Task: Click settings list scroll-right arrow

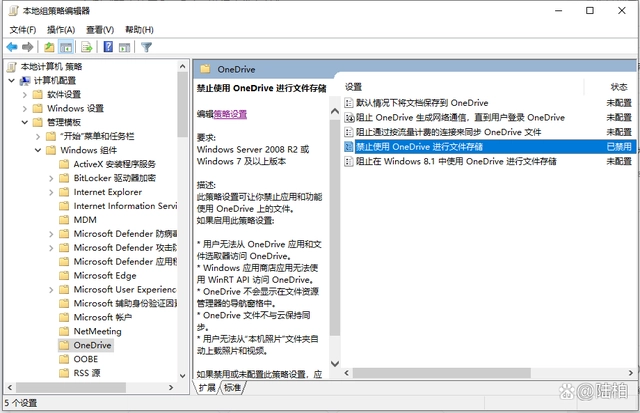Action: pyautogui.click(x=631, y=373)
